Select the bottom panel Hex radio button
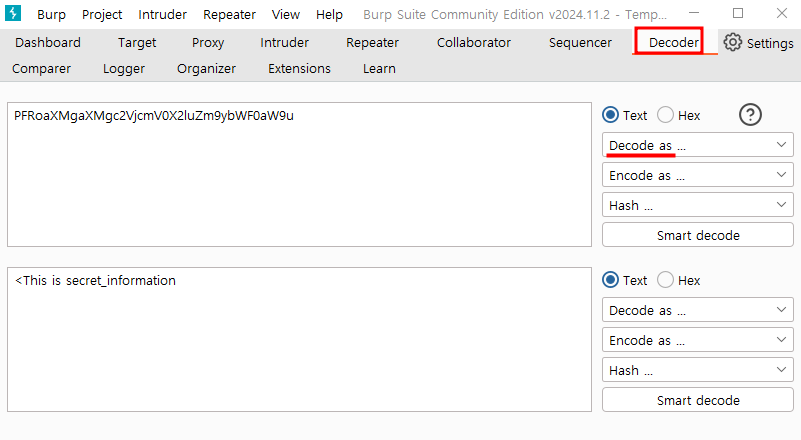 (x=665, y=280)
